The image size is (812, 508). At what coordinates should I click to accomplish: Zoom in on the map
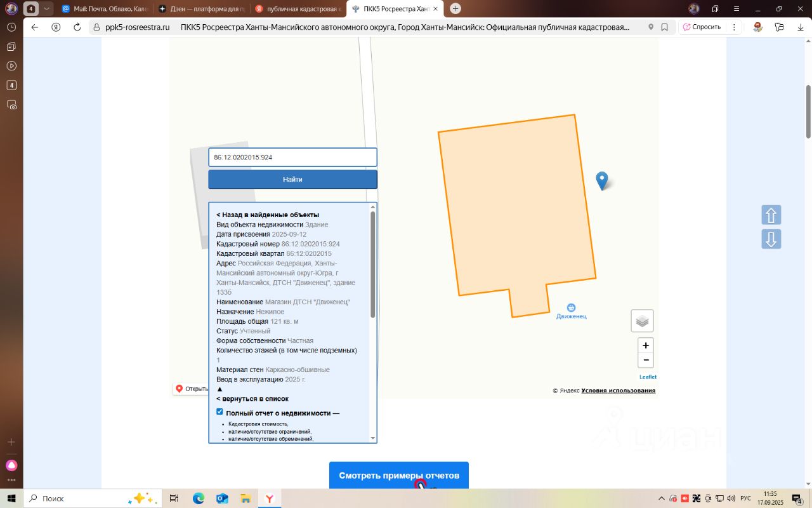click(x=646, y=345)
